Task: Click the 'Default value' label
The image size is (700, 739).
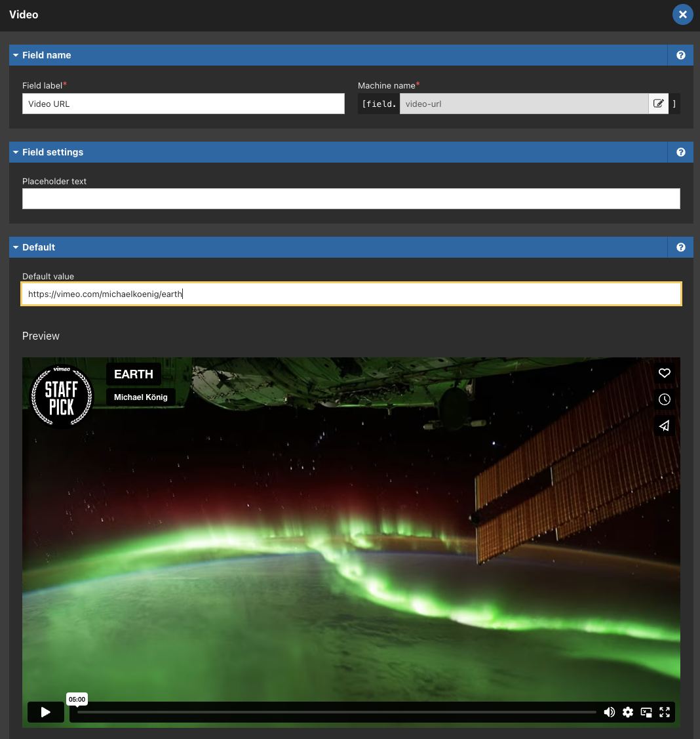Action: point(48,277)
